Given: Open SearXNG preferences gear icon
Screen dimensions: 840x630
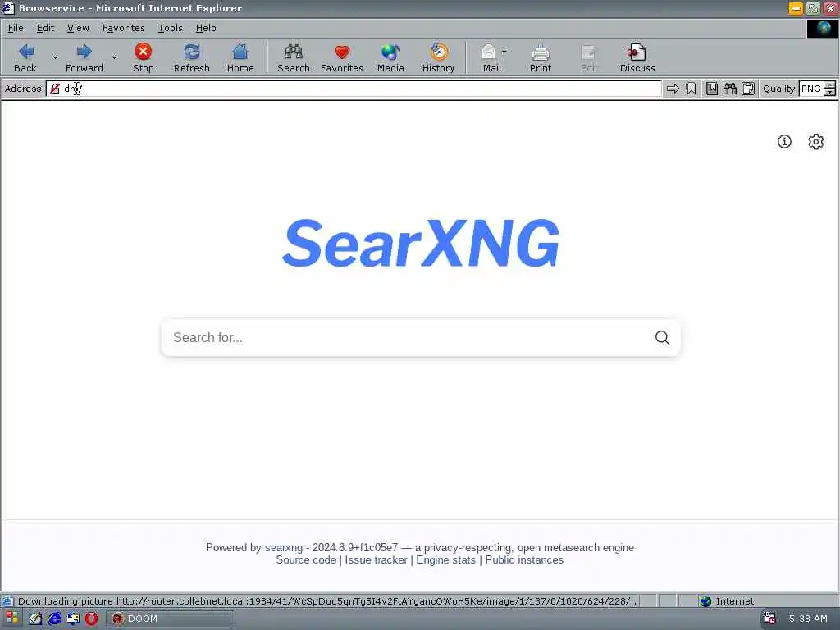Looking at the screenshot, I should 816,141.
